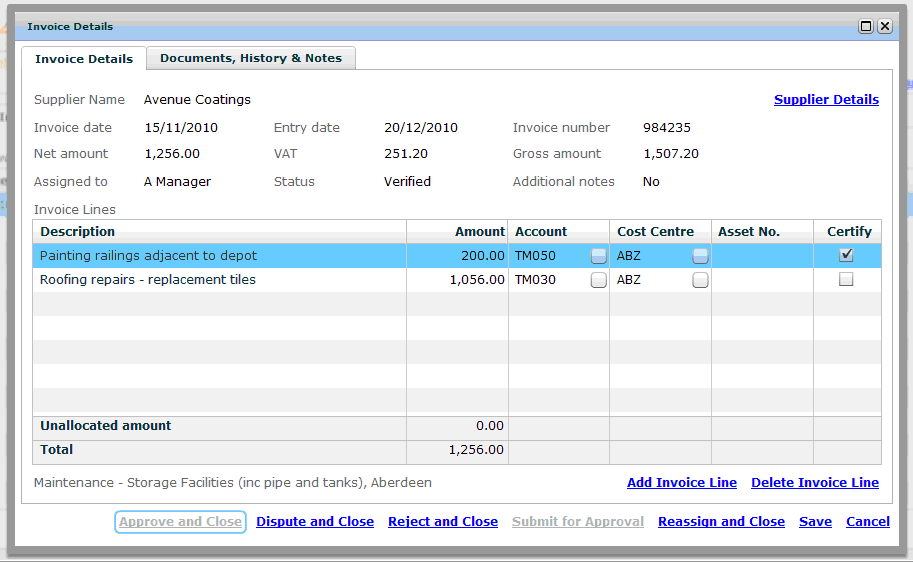Viewport: 913px width, 563px height.
Task: Open account lookup for TM050 row
Action: coord(598,256)
